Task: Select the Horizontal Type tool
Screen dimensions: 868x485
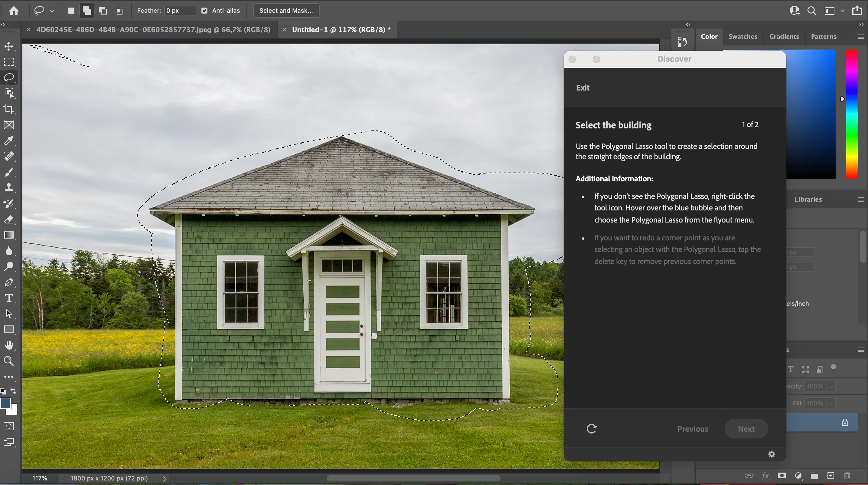Action: [9, 298]
